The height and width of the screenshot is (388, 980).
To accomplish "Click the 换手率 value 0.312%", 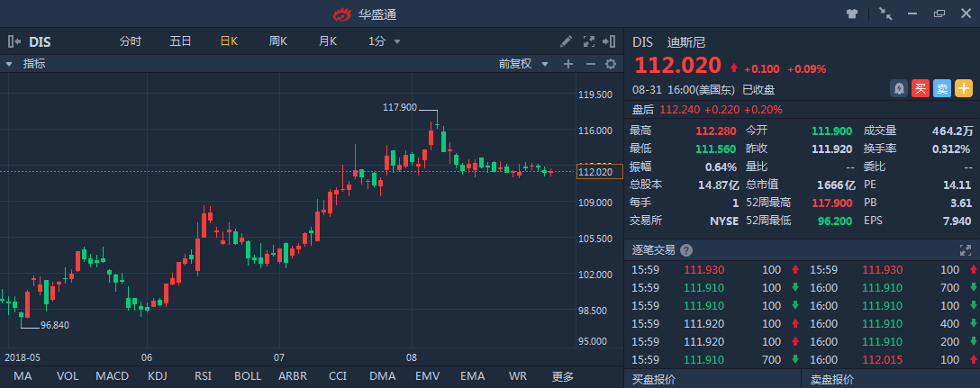I will click(950, 149).
